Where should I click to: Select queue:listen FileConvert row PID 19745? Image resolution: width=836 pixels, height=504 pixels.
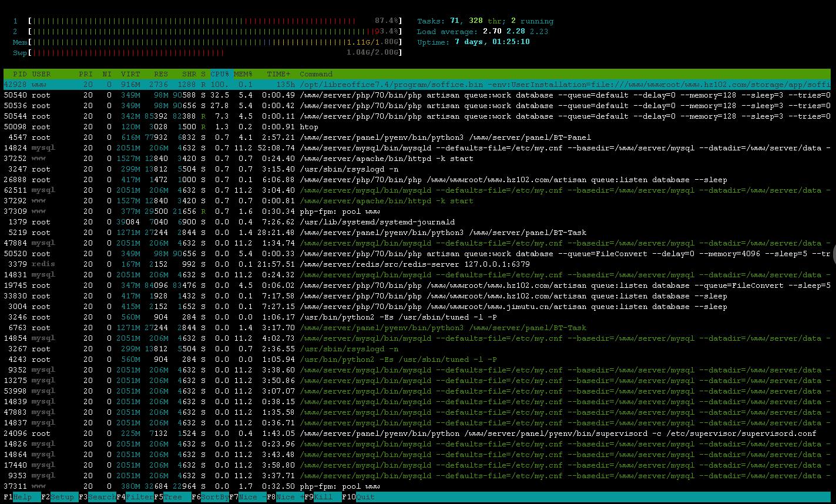(x=417, y=285)
